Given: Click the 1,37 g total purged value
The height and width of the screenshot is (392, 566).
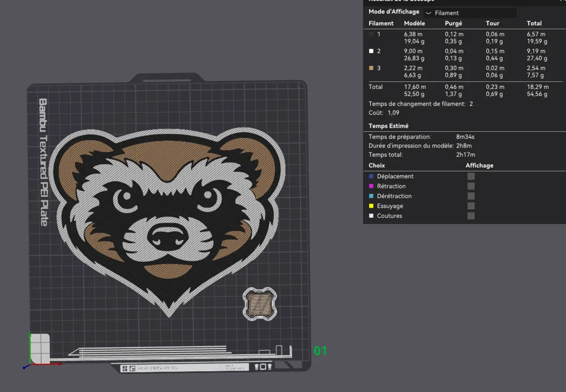Looking at the screenshot, I should tap(453, 94).
